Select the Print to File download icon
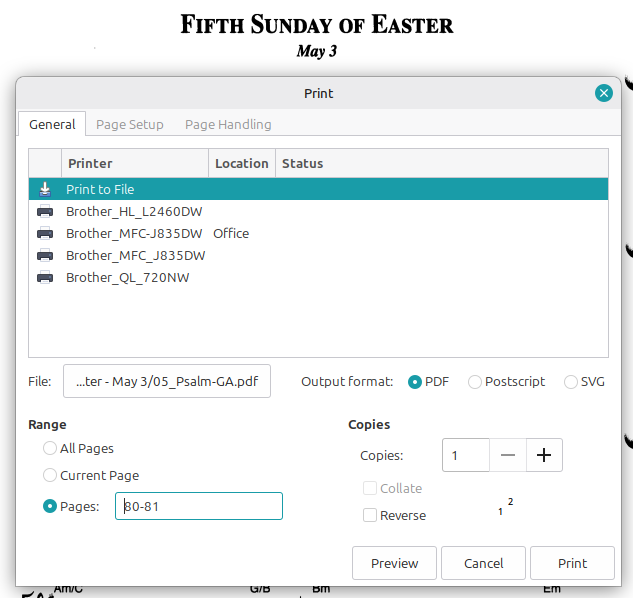Screen dimensions: 633x598 click(45, 189)
